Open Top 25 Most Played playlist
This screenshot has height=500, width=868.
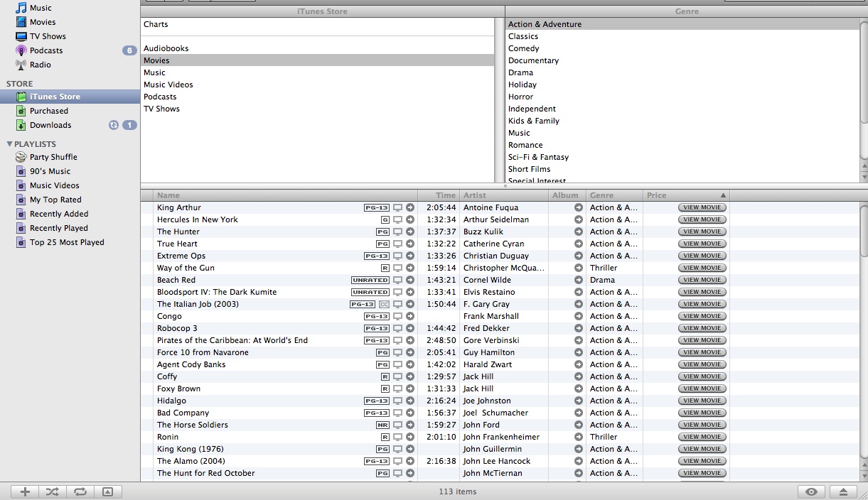tap(67, 242)
